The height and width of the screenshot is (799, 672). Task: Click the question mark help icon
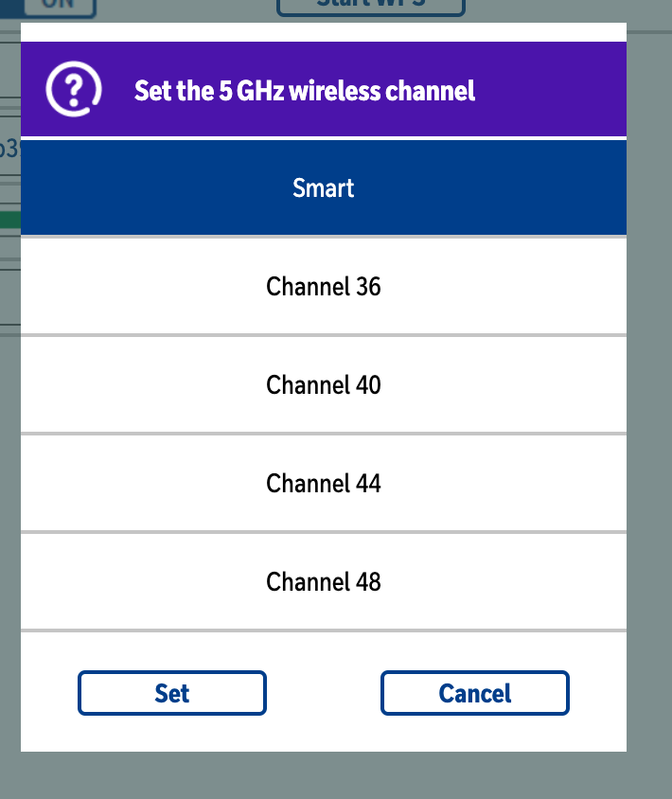[x=74, y=89]
